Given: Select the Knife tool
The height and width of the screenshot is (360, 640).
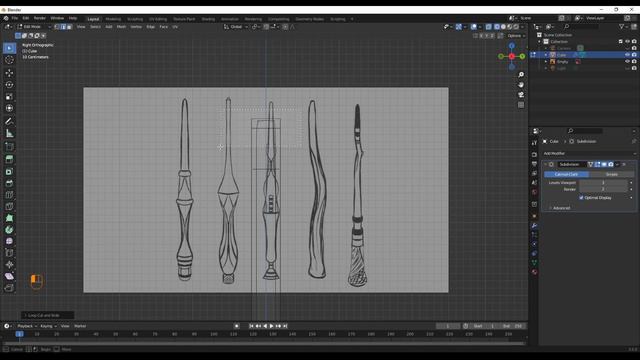Looking at the screenshot, I should (x=9, y=207).
